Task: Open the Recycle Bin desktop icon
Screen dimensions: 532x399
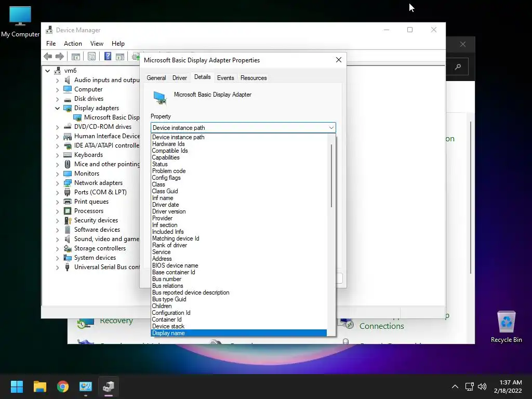Action: (x=506, y=326)
